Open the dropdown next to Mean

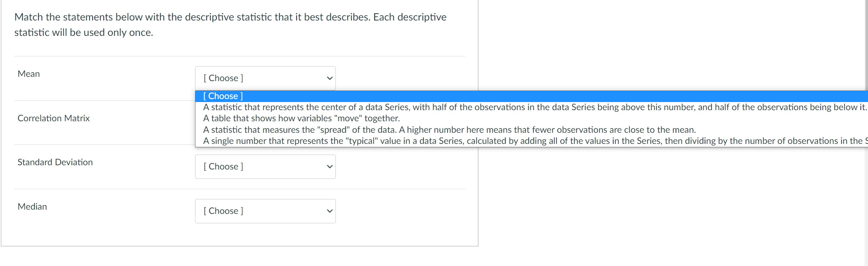[x=265, y=78]
